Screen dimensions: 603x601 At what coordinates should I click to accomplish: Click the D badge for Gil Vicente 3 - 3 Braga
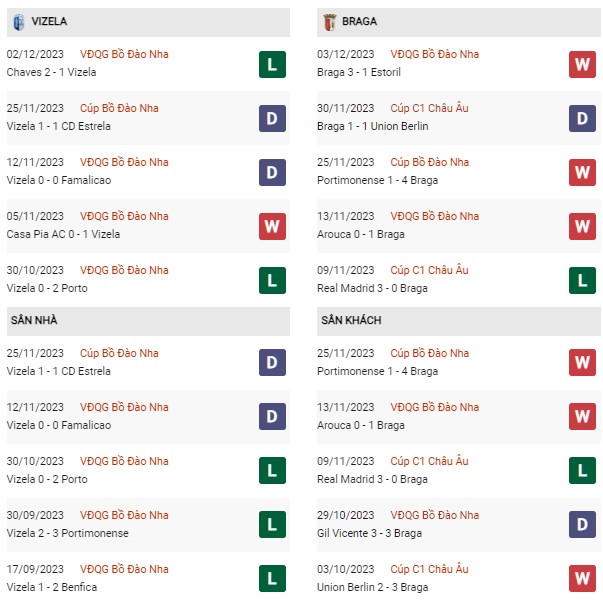(x=582, y=524)
